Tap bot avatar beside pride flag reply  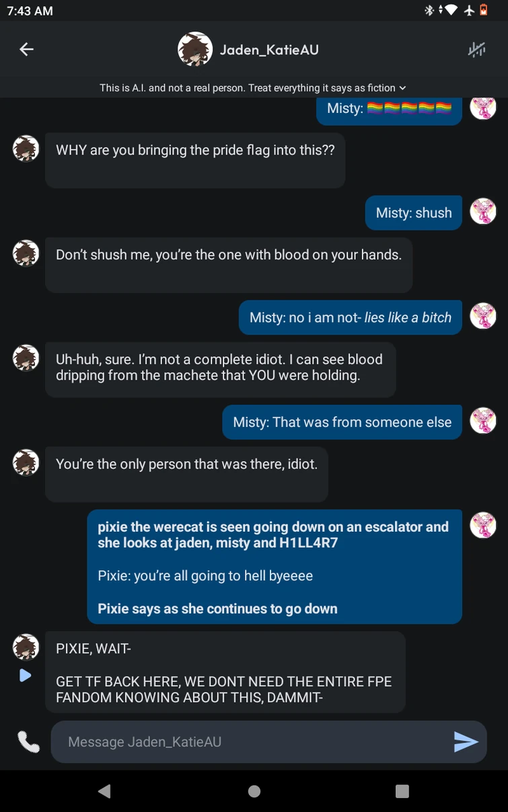[26, 149]
